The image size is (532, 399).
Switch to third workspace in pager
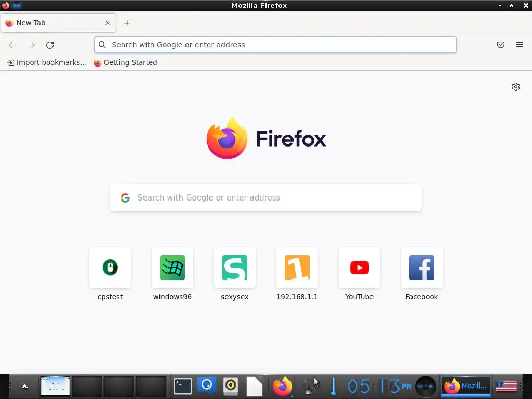[x=118, y=387]
